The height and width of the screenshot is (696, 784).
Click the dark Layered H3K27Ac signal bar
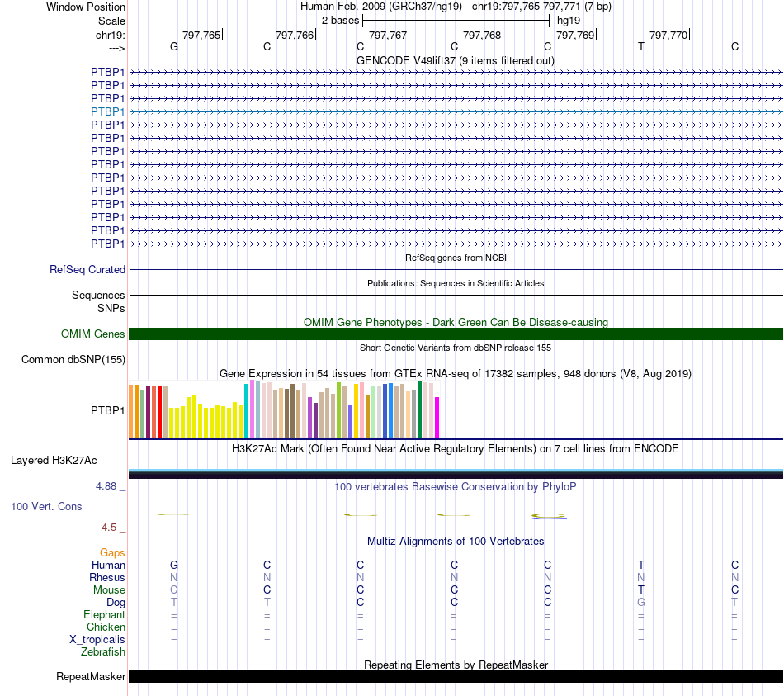tap(456, 474)
